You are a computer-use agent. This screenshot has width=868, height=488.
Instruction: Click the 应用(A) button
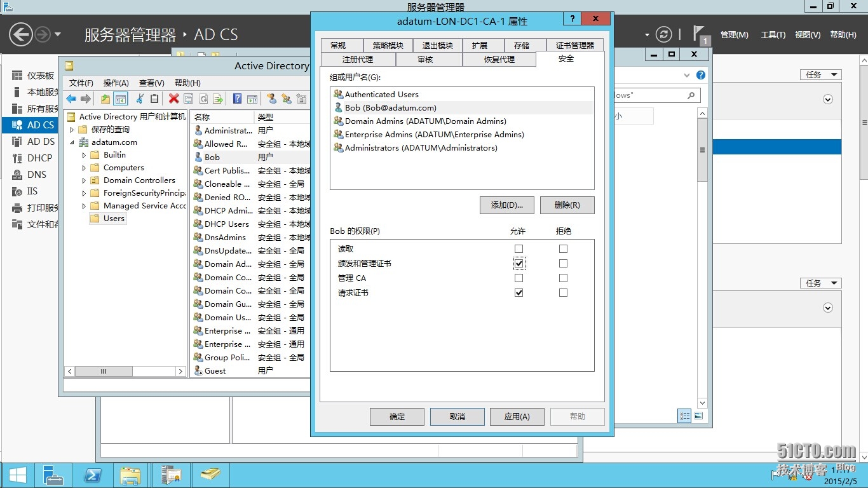pyautogui.click(x=517, y=417)
